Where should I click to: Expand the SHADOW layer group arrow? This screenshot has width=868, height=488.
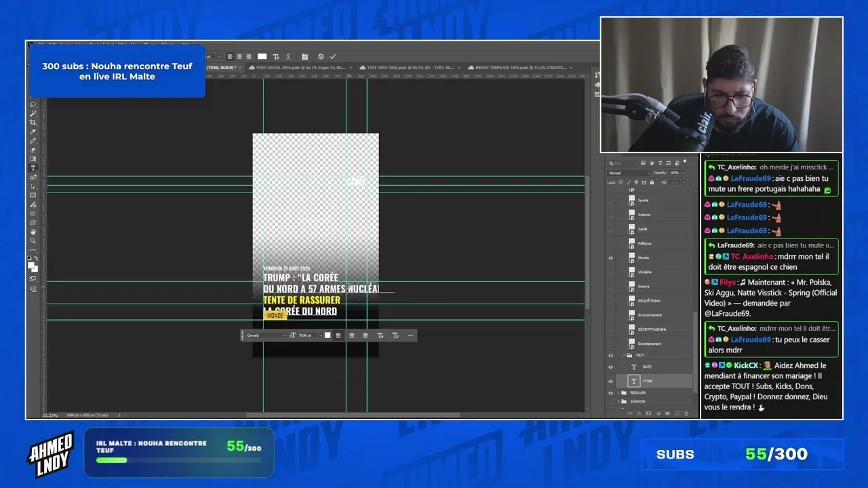[618, 401]
